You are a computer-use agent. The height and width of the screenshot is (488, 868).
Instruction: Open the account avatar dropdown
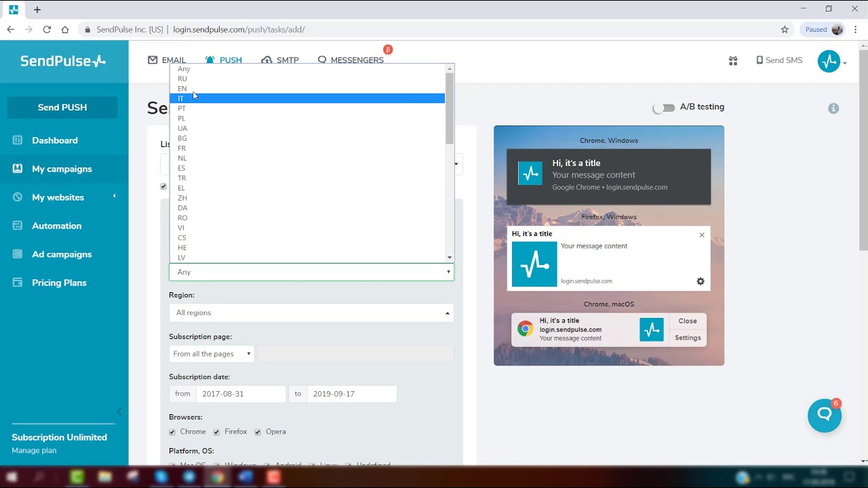click(x=832, y=61)
